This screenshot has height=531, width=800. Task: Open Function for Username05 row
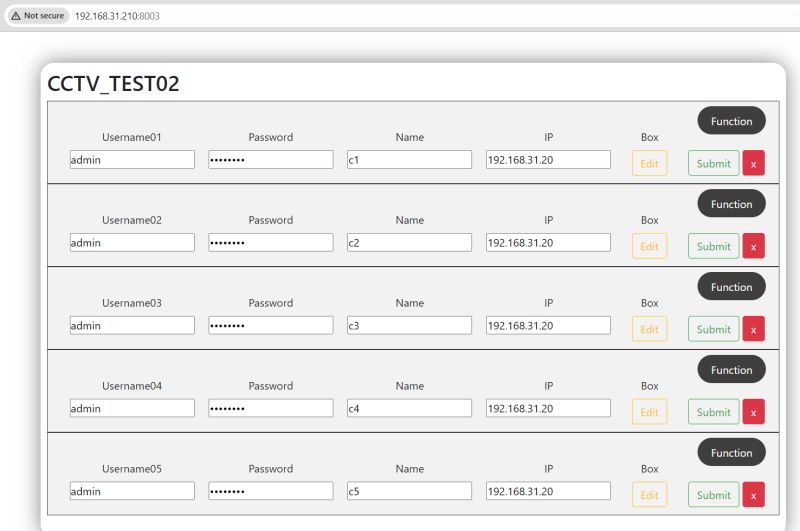pos(731,452)
